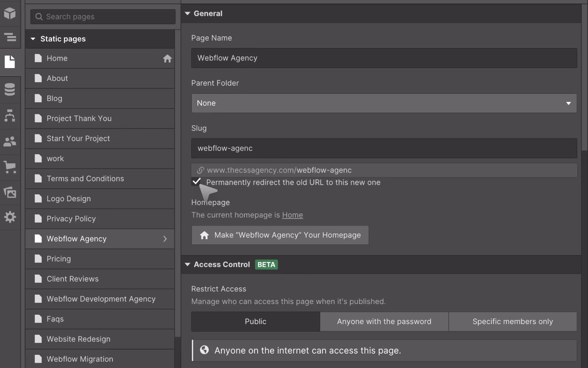Select the Webflow Migration page
Screen dimensions: 588x368
[100, 359]
